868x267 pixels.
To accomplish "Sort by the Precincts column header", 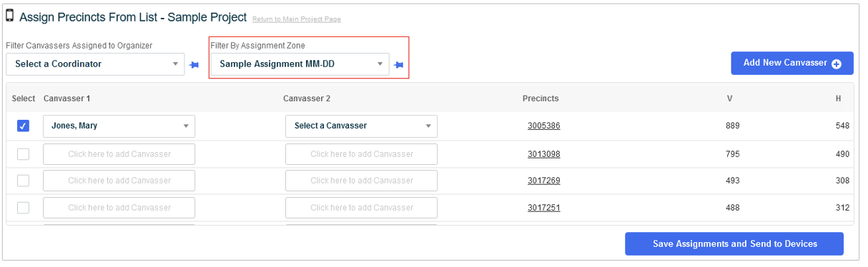I will tap(541, 99).
